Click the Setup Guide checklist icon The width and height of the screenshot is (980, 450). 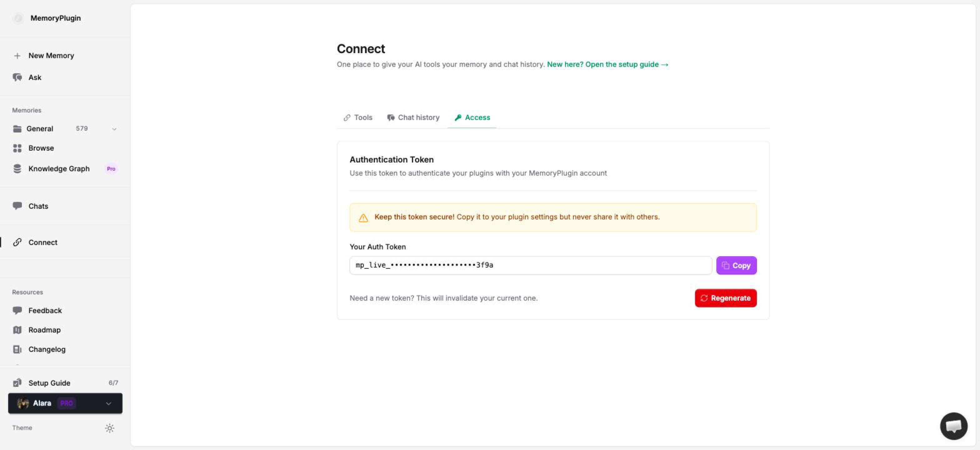[17, 383]
